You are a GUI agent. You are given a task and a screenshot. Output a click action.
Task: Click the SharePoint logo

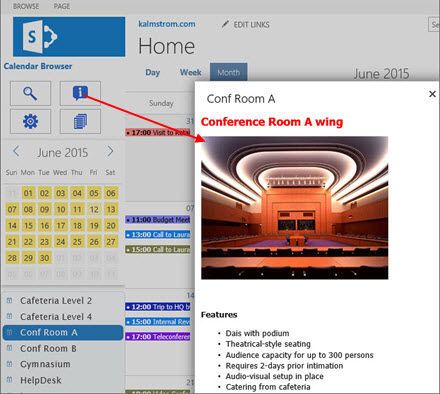[69, 37]
